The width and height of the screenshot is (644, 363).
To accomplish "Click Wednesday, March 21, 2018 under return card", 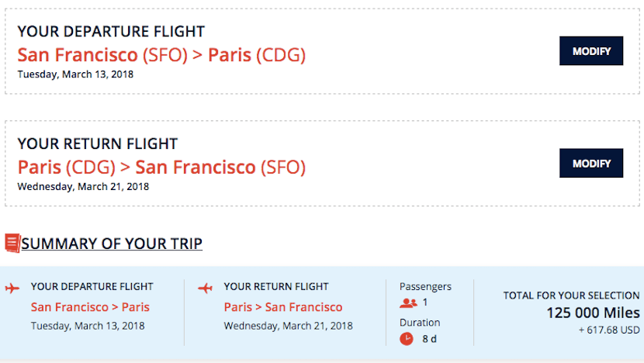I will (83, 186).
